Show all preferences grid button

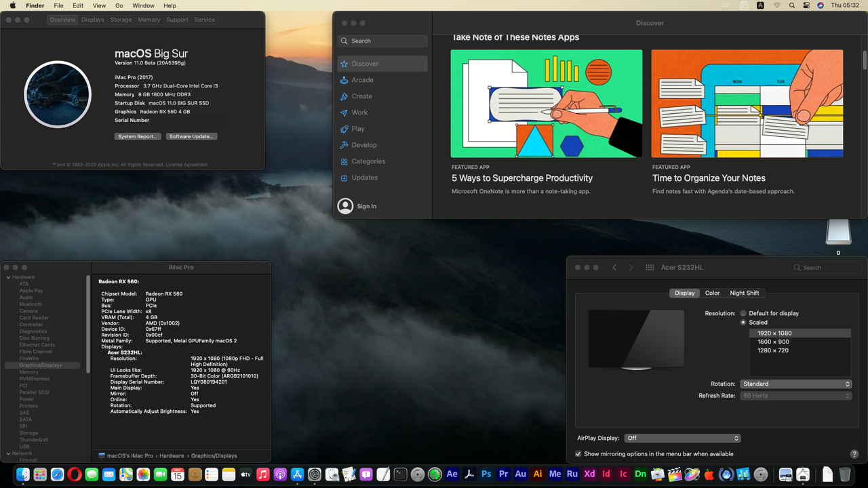coord(650,268)
